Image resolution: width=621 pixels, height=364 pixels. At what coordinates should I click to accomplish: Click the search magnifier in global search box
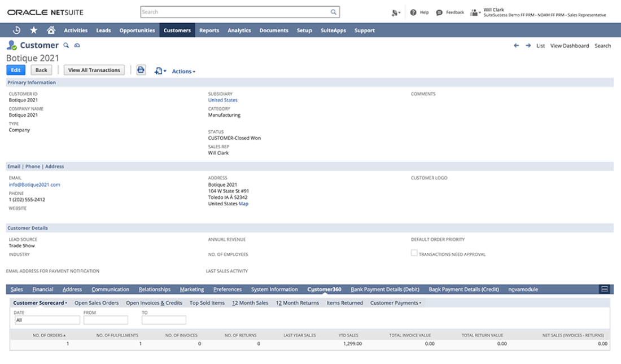tap(334, 12)
